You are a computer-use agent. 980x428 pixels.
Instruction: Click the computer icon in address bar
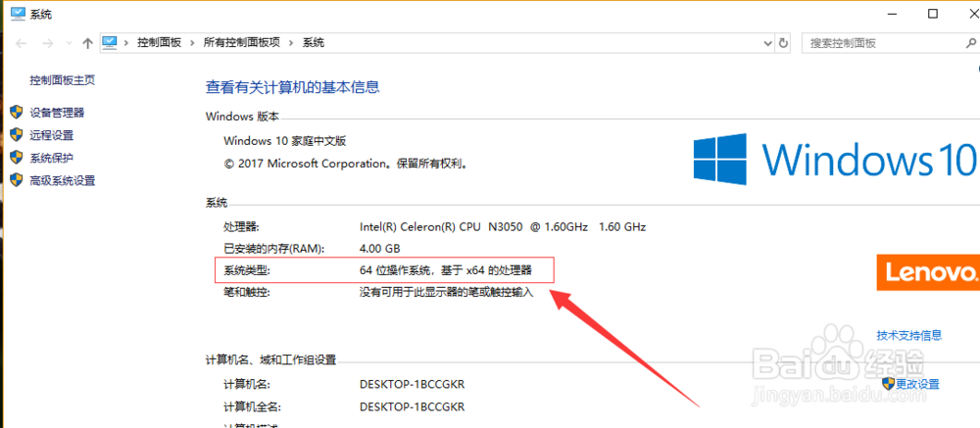110,42
